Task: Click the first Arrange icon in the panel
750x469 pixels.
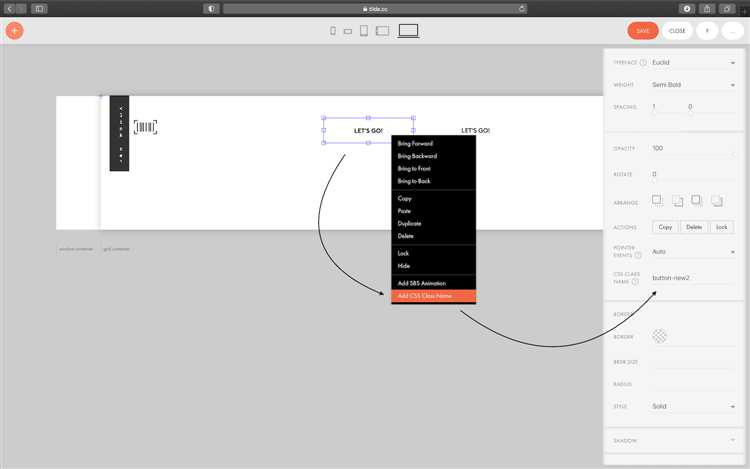Action: pos(657,200)
